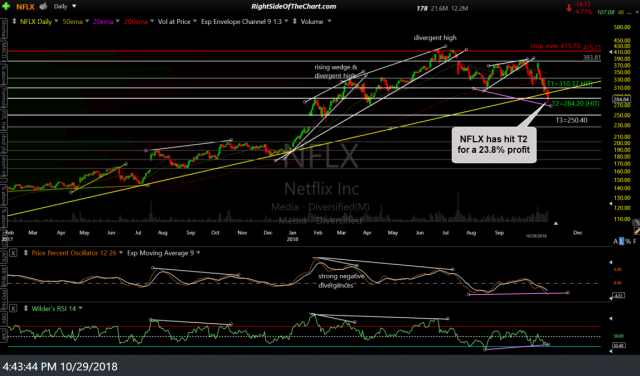Open the Exp Moving Average 9 dropdown
640x376 pixels.
click(198, 253)
